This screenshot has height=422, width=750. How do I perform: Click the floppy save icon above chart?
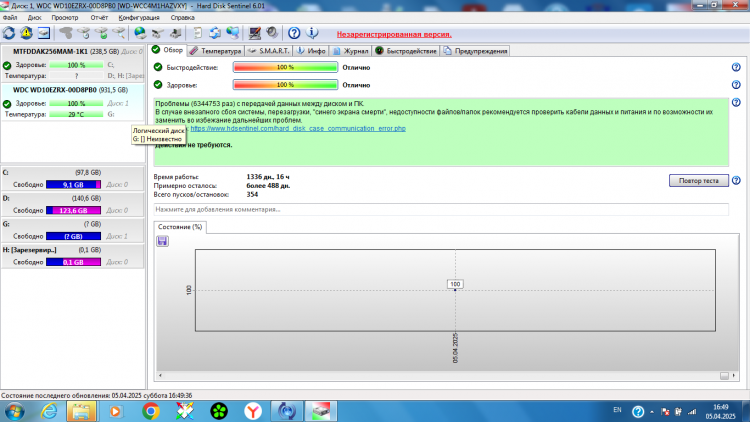(x=162, y=241)
